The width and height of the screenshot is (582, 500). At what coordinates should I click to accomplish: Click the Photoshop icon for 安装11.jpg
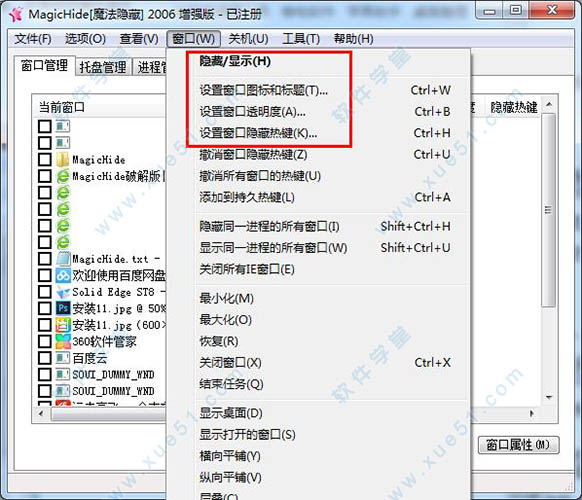(63, 308)
